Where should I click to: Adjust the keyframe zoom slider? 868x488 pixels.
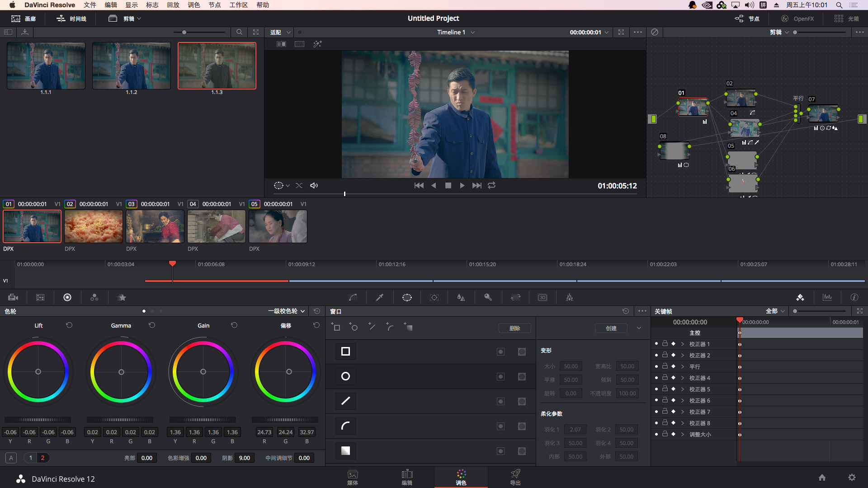click(819, 311)
